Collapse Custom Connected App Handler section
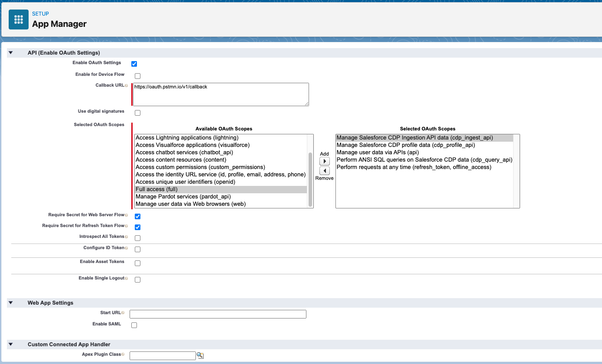Viewport: 602px width, 364px height. (11, 344)
